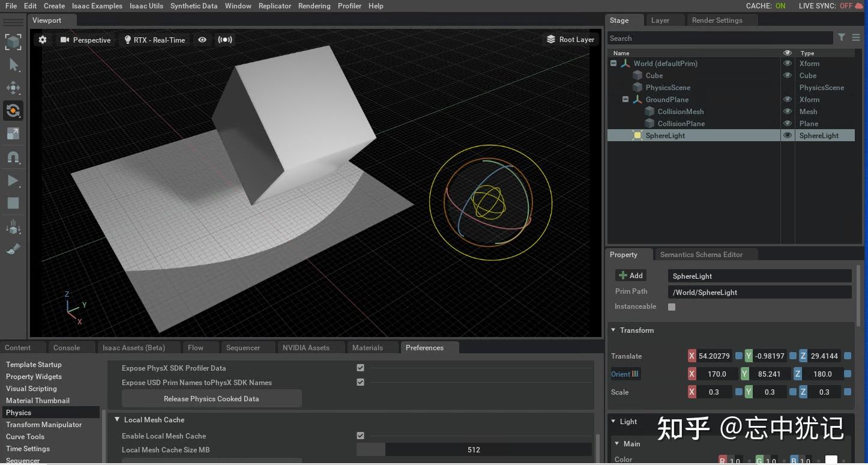
Task: Select Property Widgets preference category
Action: click(34, 377)
